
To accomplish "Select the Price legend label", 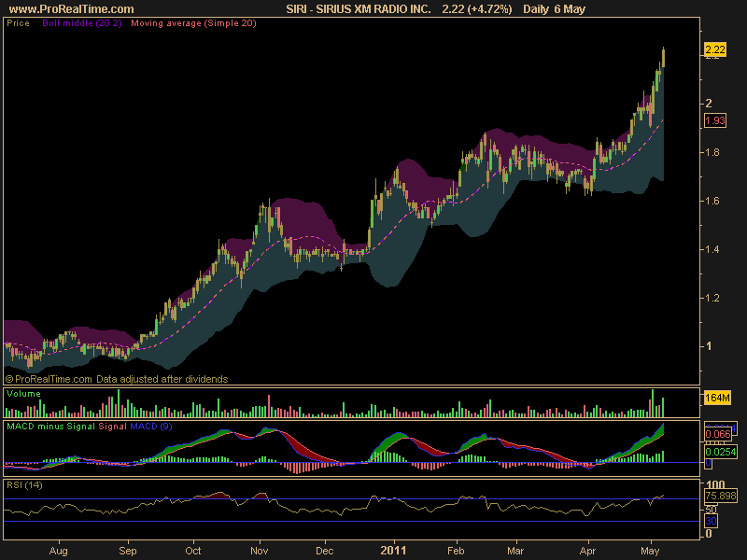I will point(18,23).
